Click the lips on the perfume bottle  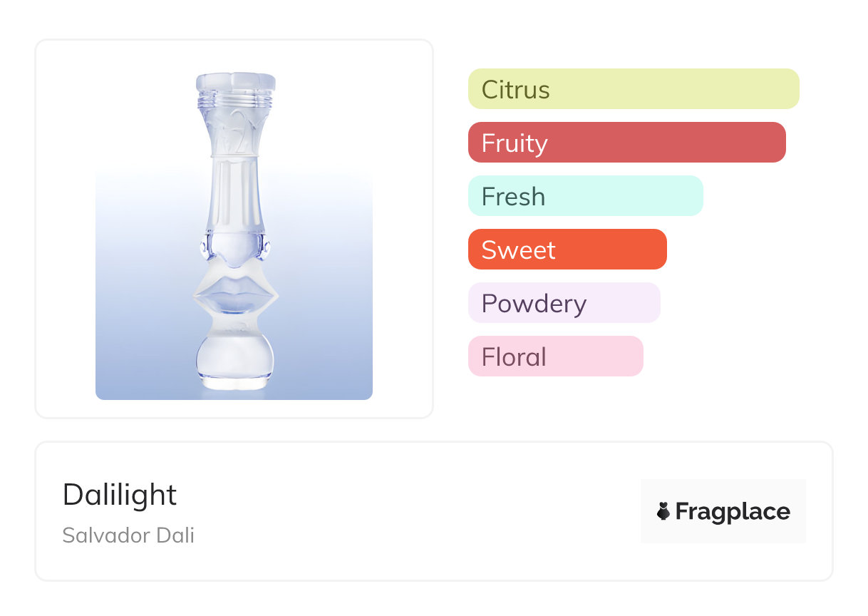[235, 294]
